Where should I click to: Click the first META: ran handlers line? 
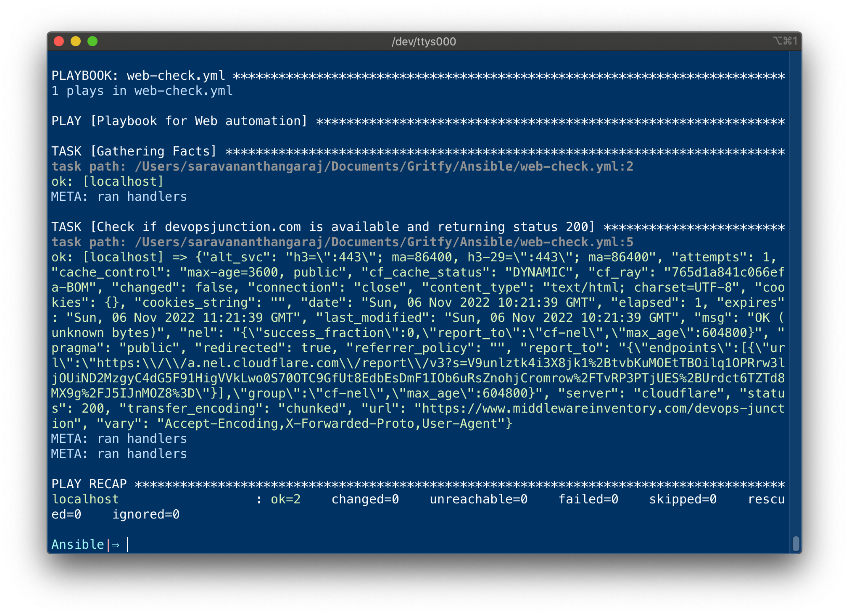119,197
